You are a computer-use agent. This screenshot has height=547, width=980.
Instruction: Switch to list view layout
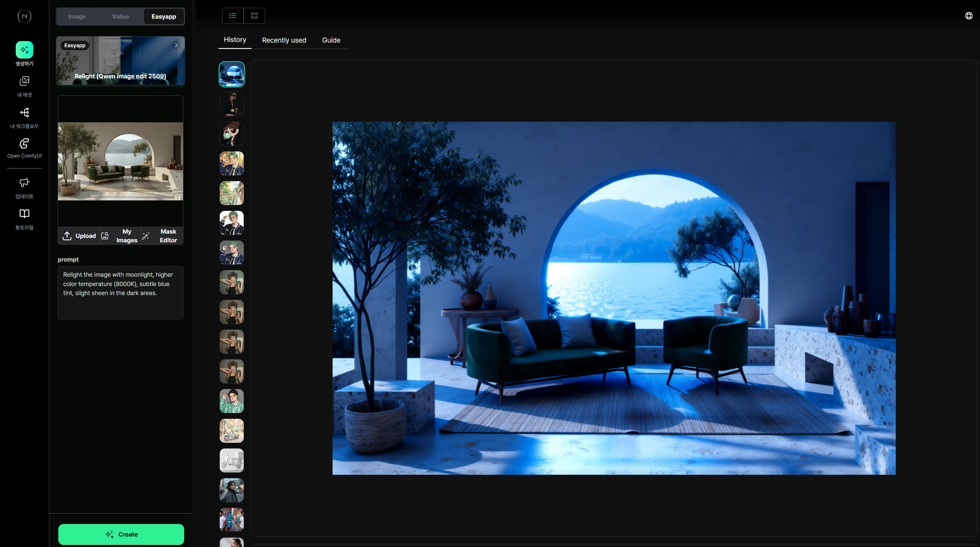[233, 16]
